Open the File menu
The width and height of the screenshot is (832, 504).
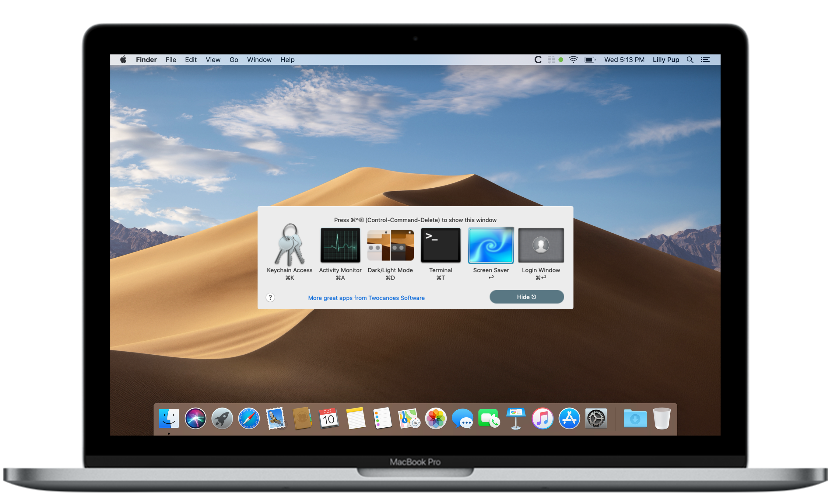171,60
